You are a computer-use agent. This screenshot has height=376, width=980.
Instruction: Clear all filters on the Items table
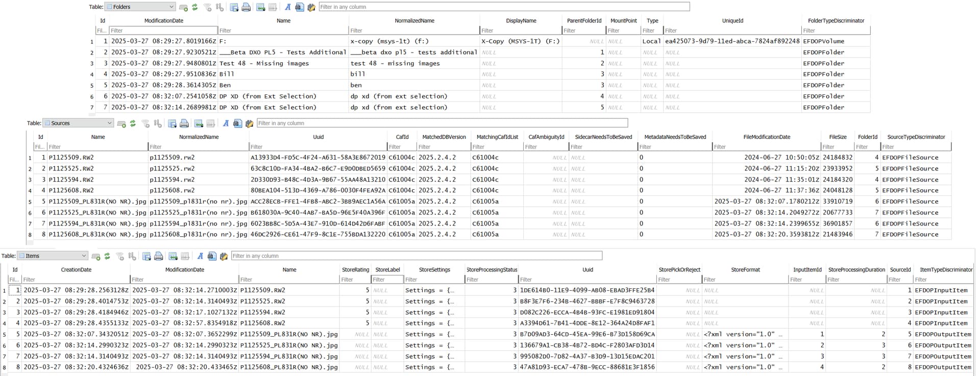[x=120, y=256]
